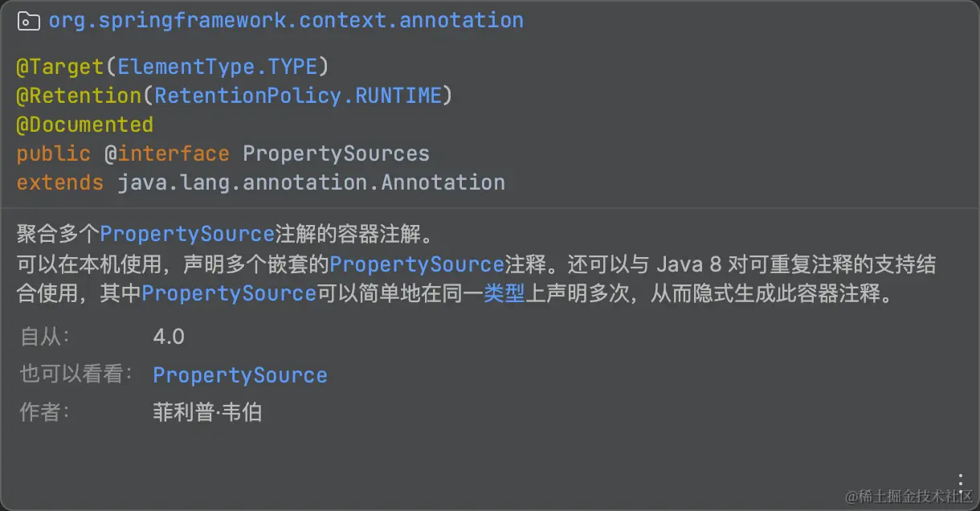The height and width of the screenshot is (511, 980).
Task: Click the package folder icon in the header
Action: (x=28, y=21)
